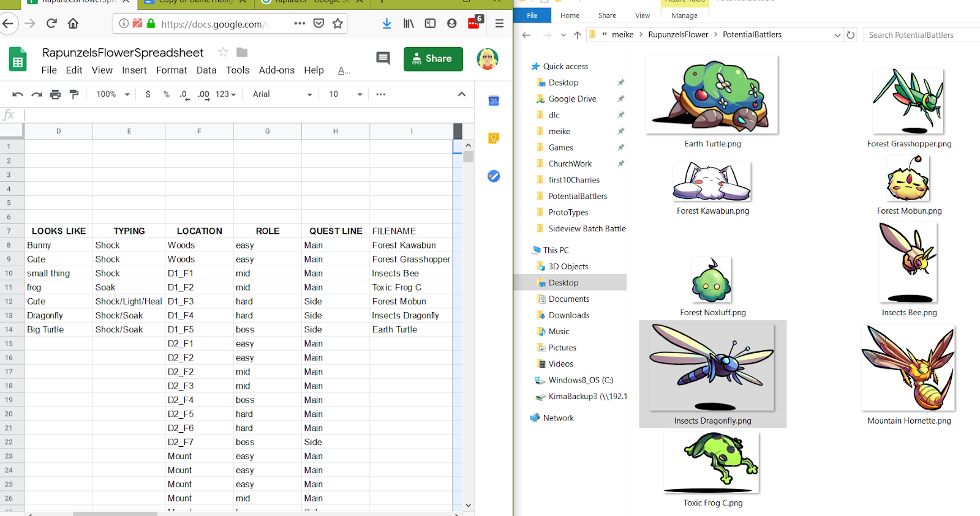Decrease decimal places

point(184,95)
